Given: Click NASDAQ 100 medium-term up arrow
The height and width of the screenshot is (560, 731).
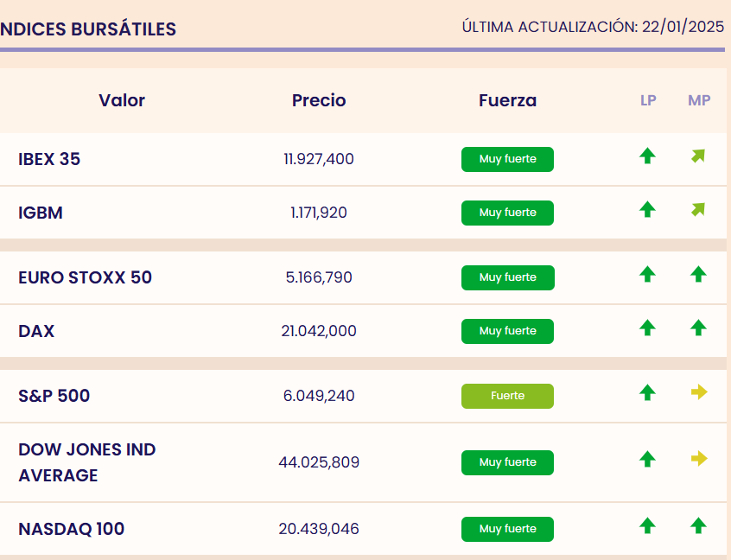Looking at the screenshot, I should pos(698,525).
